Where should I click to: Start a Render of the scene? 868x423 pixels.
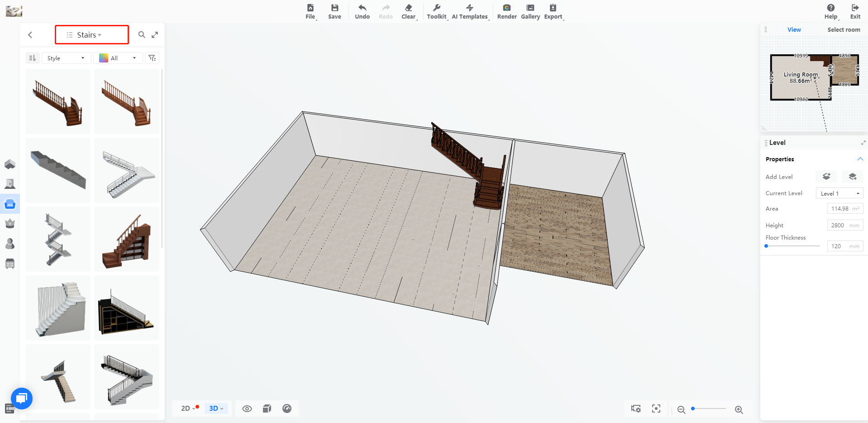click(x=507, y=12)
